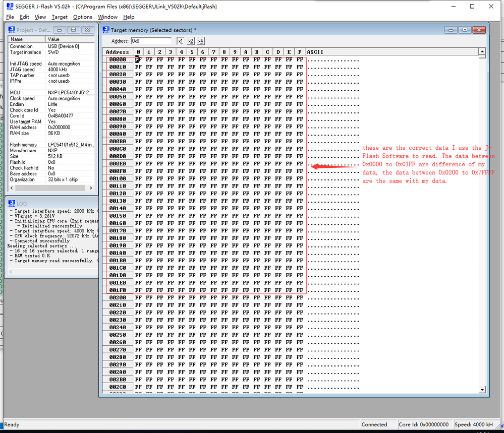This screenshot has width=504, height=433.
Task: Click 'Connected successfully' log line
Action: point(42,241)
